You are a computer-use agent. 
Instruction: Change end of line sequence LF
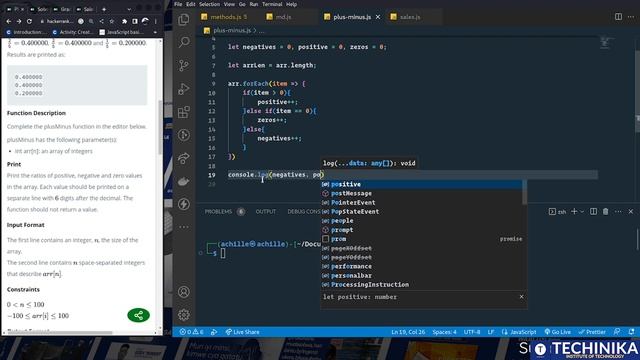pos(491,332)
